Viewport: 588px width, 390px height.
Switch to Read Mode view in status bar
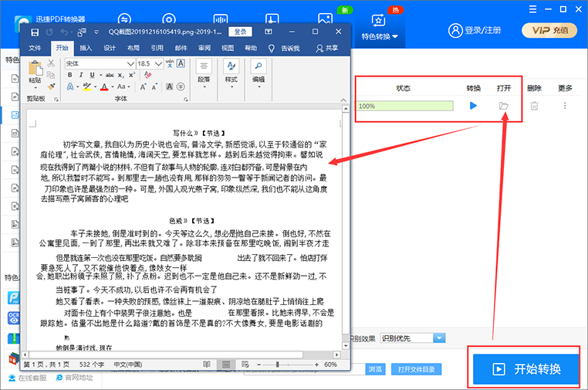click(x=207, y=365)
